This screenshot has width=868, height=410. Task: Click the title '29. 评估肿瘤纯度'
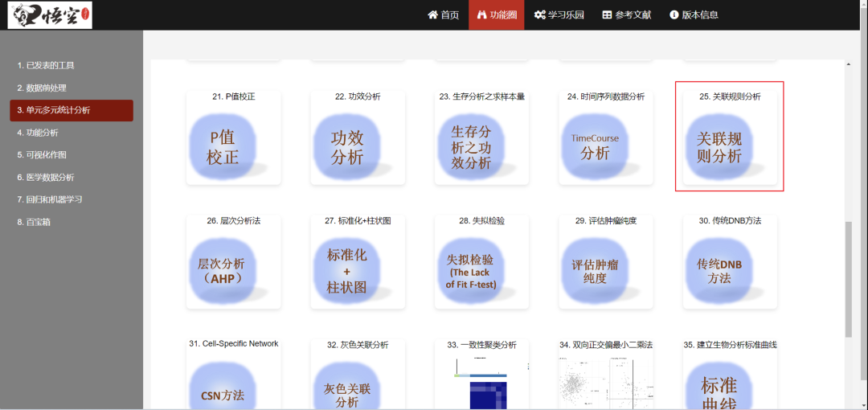click(606, 220)
